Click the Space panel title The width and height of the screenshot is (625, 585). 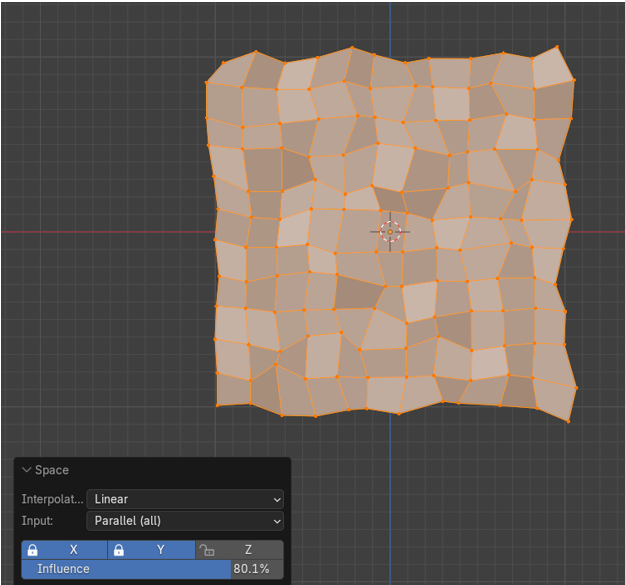click(52, 470)
